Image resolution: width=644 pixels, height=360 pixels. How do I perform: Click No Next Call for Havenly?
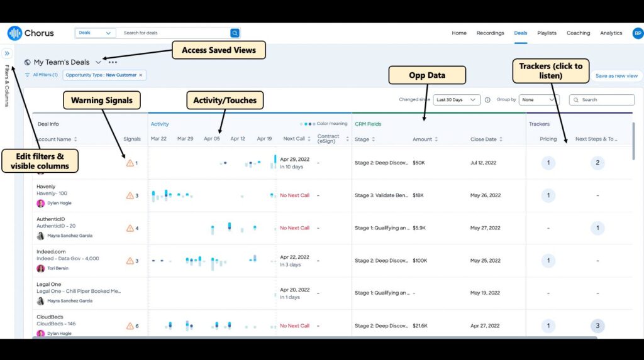pyautogui.click(x=294, y=195)
